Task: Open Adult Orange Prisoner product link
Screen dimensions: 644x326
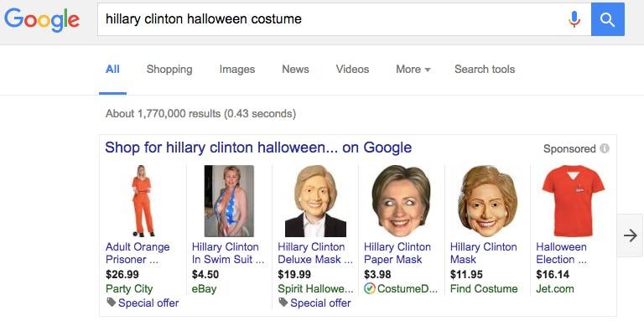Action: pyautogui.click(x=138, y=253)
